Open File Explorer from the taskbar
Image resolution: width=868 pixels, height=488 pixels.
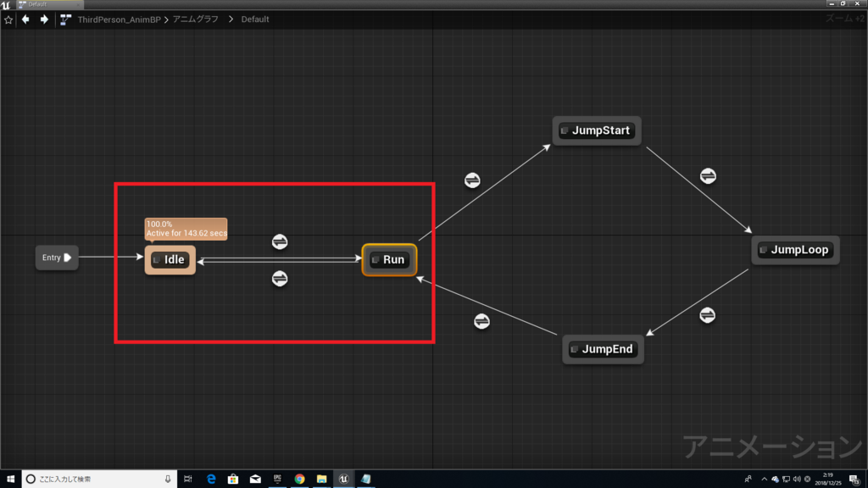(x=321, y=480)
